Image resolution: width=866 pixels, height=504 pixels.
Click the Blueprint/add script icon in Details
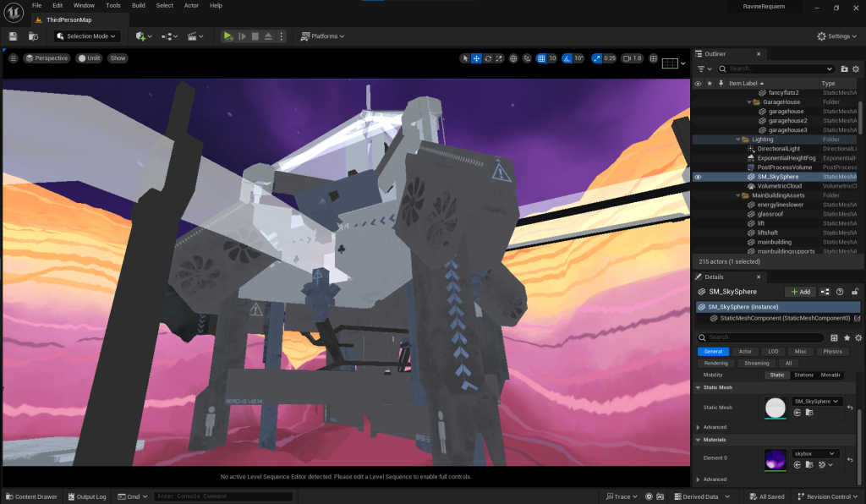point(825,292)
